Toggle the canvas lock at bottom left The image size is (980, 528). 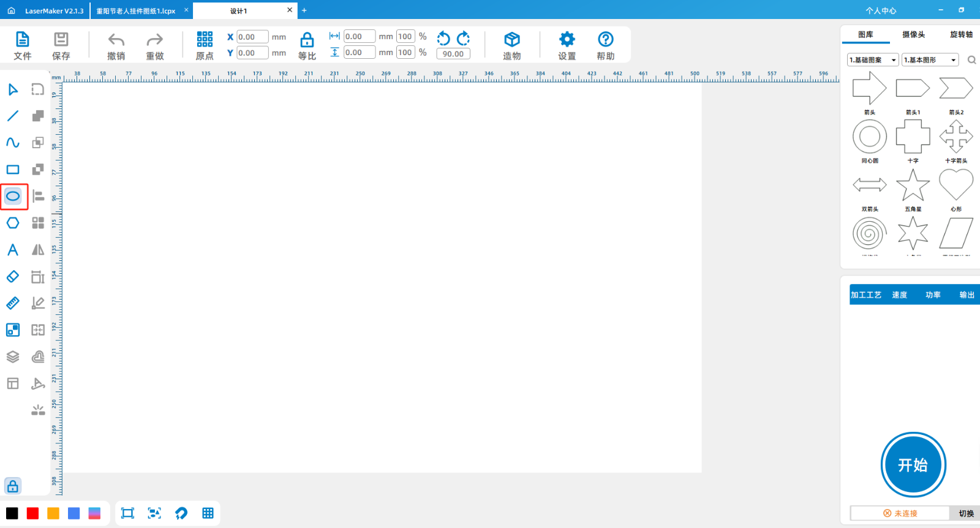tap(13, 486)
